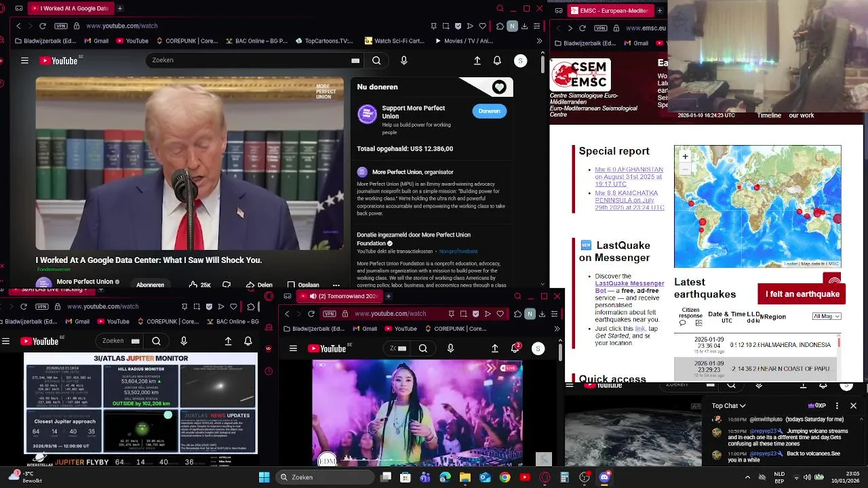The image size is (868, 488).
Task: Open Bladwijzerbalk bookmark folder in top window
Action: [x=45, y=41]
